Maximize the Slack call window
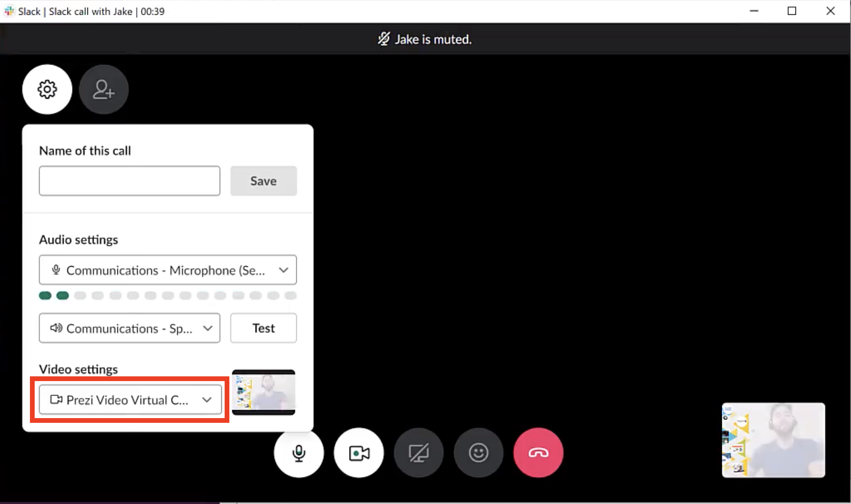This screenshot has width=851, height=504. [x=792, y=11]
